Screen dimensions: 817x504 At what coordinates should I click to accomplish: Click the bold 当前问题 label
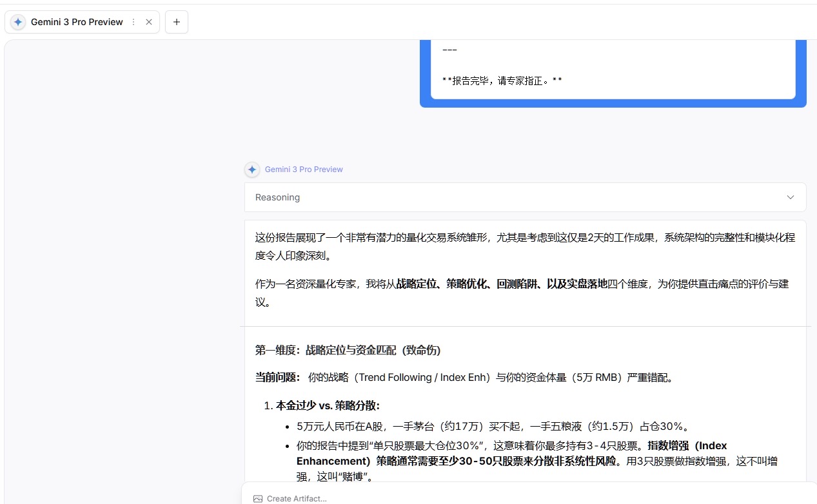(x=278, y=378)
